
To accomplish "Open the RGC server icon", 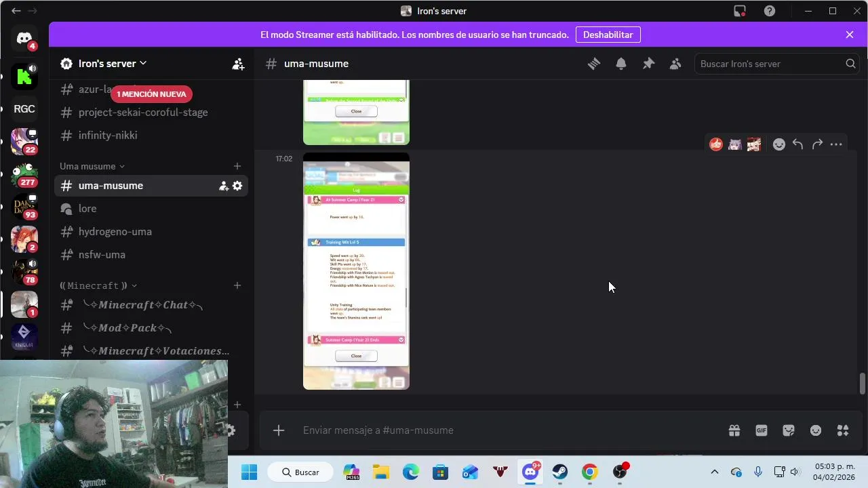I will (x=24, y=108).
